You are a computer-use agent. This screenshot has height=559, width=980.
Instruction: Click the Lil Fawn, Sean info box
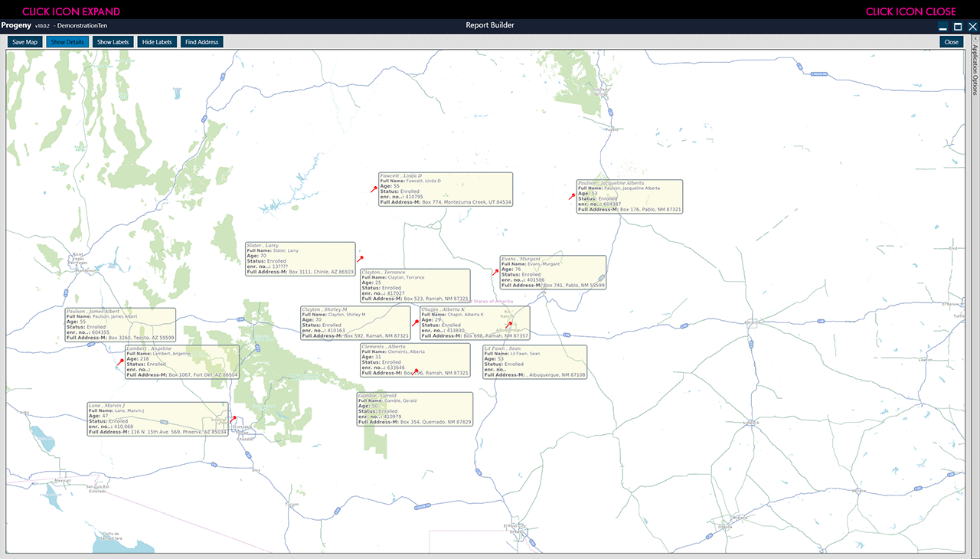(534, 361)
